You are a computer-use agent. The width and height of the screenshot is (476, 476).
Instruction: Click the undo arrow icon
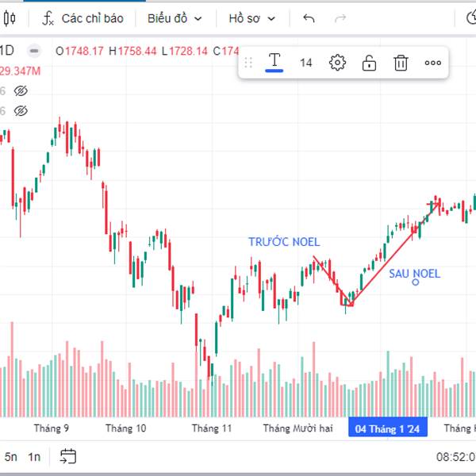click(x=309, y=18)
